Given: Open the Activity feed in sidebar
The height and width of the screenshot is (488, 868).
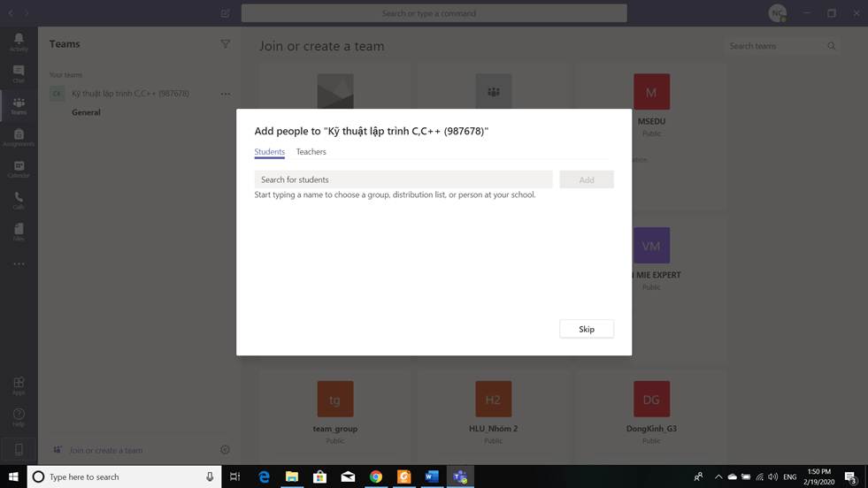Looking at the screenshot, I should click(x=19, y=42).
